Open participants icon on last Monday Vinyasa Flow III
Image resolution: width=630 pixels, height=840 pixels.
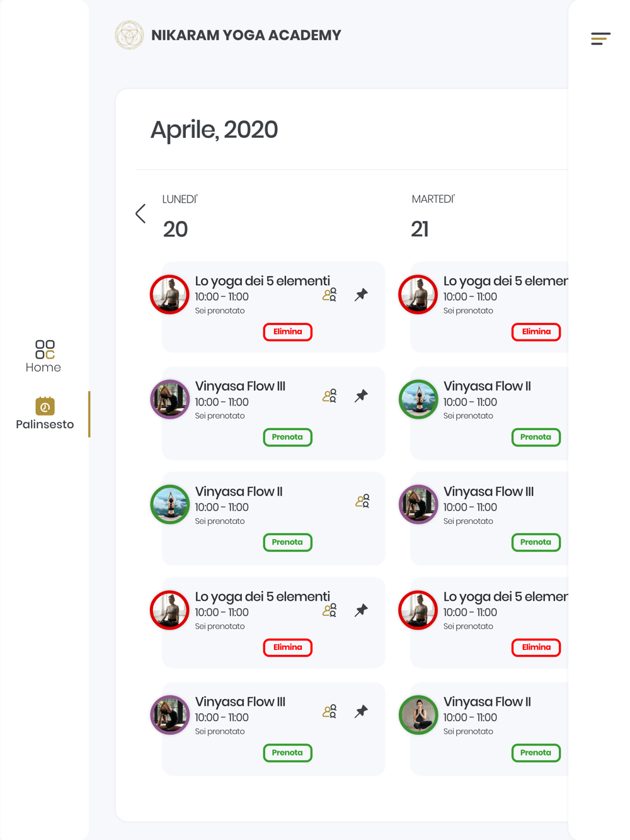tap(329, 712)
